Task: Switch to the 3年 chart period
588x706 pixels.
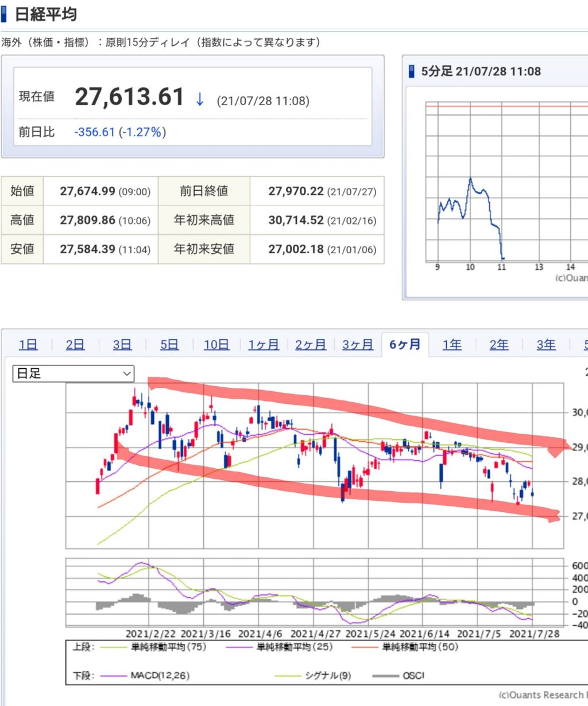Action: [x=546, y=345]
